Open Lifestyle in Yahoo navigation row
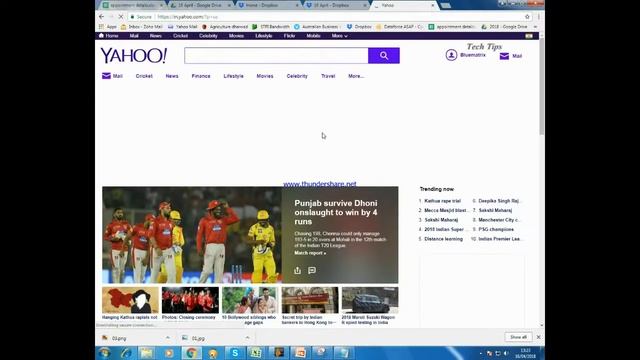Viewport: 640px width, 360px height. pyautogui.click(x=233, y=76)
